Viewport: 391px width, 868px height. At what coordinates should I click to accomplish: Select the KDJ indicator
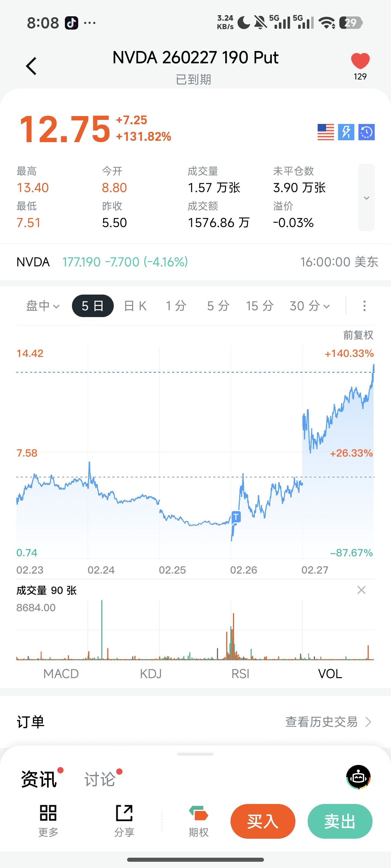(150, 674)
